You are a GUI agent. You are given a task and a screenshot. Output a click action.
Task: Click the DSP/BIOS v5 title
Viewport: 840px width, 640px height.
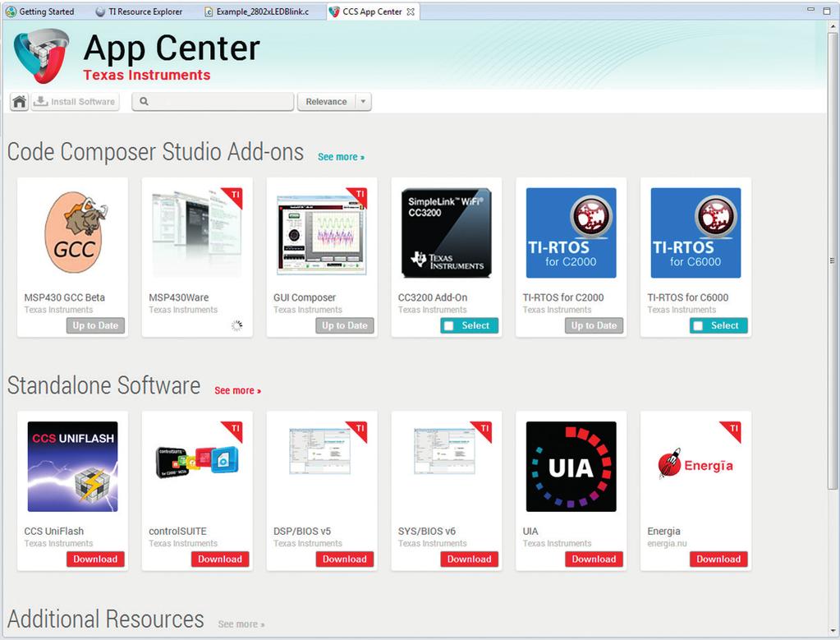[302, 532]
